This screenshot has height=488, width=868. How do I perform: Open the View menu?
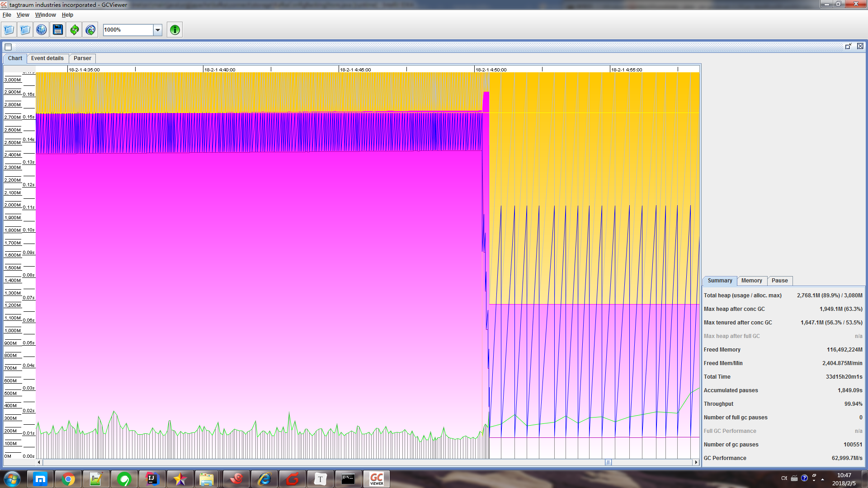tap(23, 14)
